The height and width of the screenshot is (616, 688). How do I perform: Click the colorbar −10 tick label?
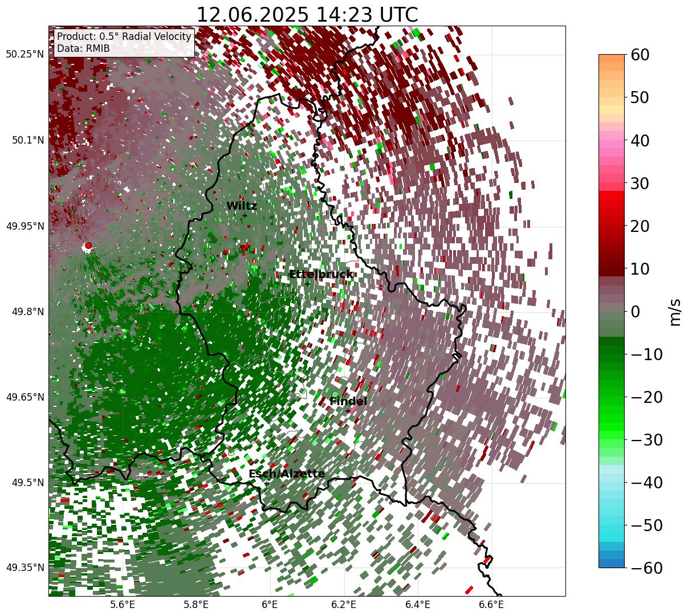[x=646, y=354]
